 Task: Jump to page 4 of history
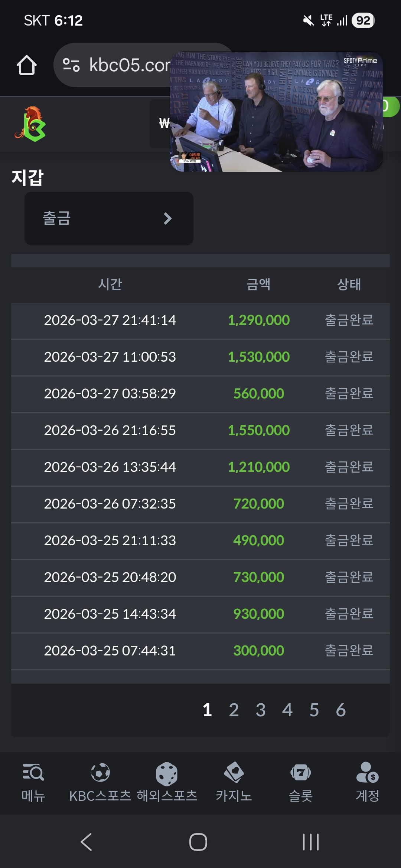tap(287, 710)
